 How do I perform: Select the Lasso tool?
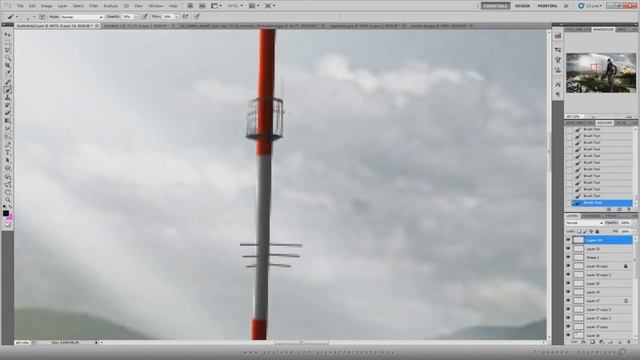click(7, 51)
